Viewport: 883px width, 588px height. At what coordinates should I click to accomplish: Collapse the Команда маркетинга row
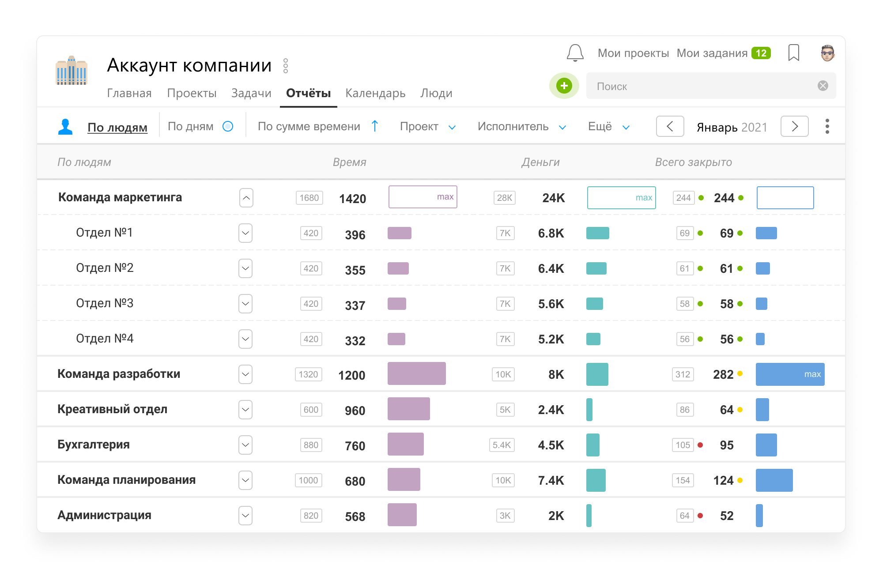(246, 198)
